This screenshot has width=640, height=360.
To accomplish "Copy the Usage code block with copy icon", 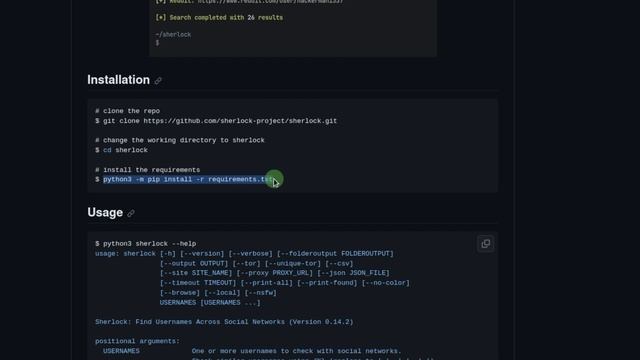I will tap(485, 244).
